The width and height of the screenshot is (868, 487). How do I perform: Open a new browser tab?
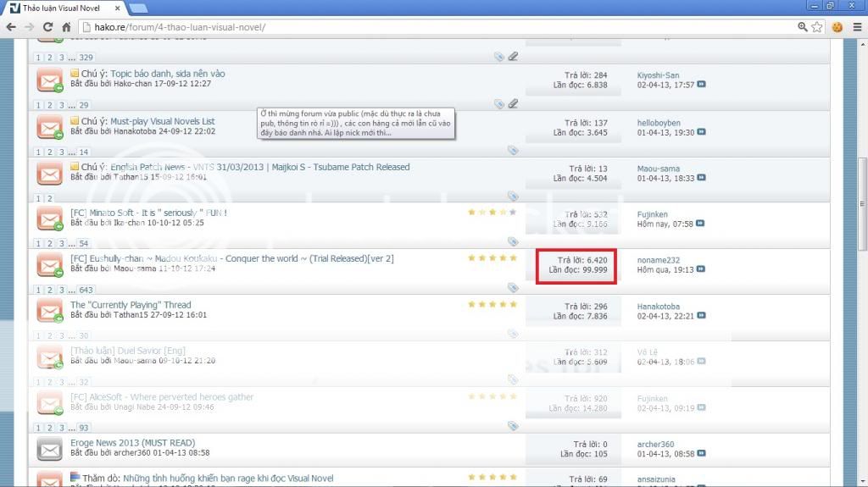tap(138, 8)
